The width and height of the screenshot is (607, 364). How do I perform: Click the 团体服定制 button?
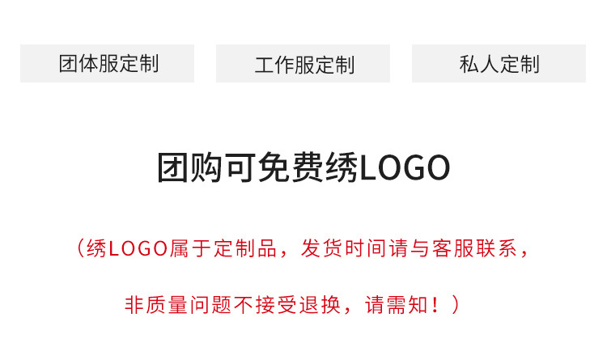[107, 63]
